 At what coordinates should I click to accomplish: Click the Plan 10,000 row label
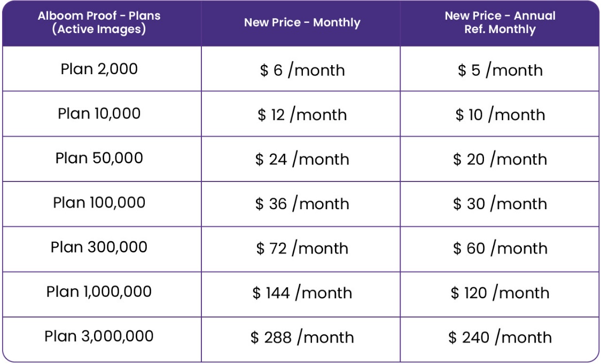click(99, 114)
